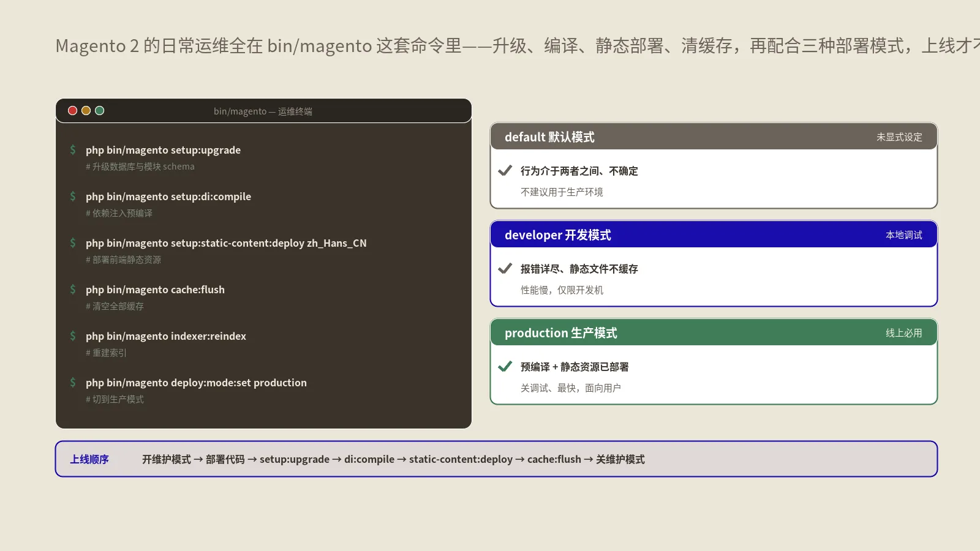Click the production 生产模式 card header
Viewport: 980px width, 551px height.
[714, 332]
